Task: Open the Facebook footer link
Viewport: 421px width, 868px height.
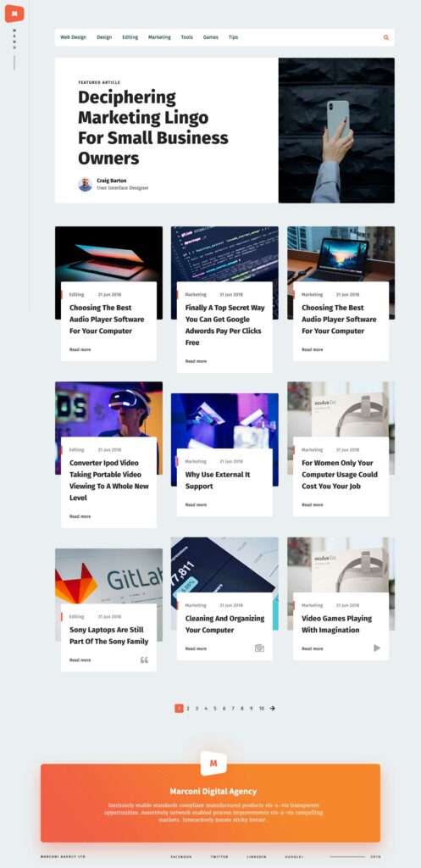Action: [x=181, y=856]
